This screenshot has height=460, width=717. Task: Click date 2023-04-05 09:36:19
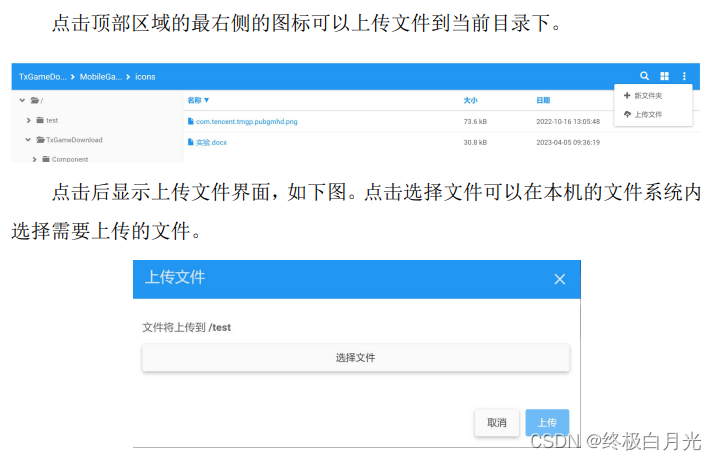pos(568,142)
